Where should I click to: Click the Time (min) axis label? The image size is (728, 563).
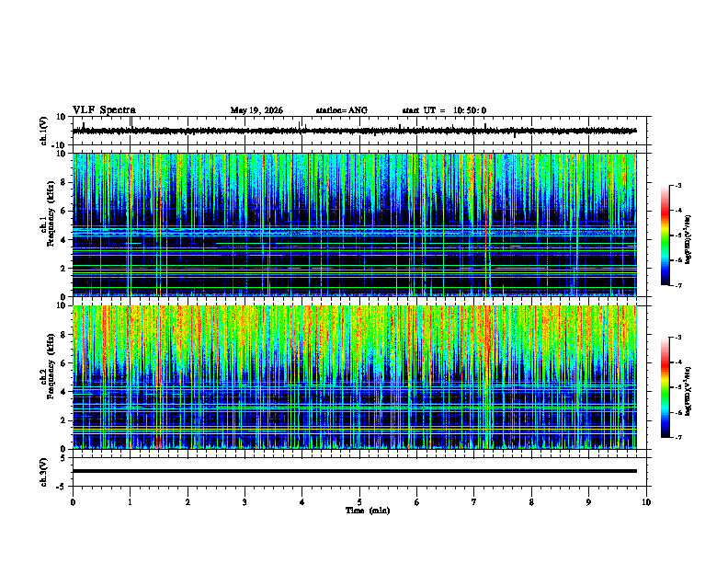(368, 511)
